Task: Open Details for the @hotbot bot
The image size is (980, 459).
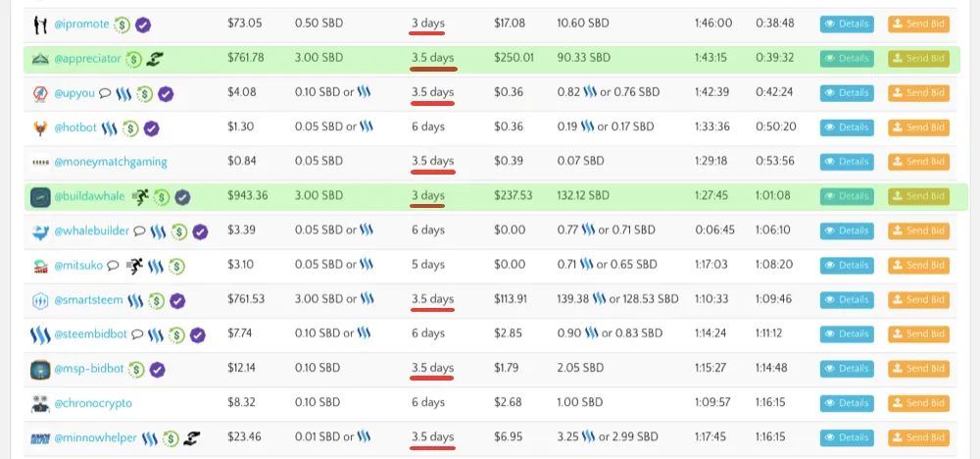Action: [x=847, y=127]
